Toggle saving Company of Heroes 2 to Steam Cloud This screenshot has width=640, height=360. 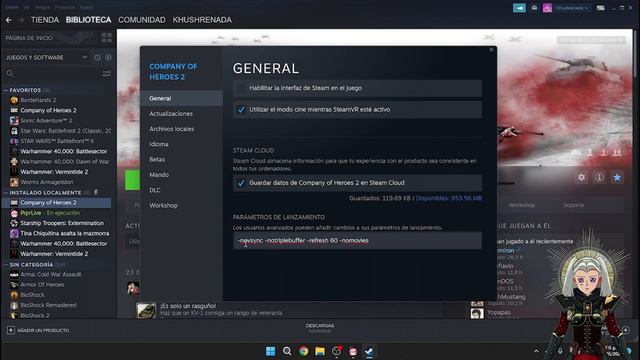(241, 183)
